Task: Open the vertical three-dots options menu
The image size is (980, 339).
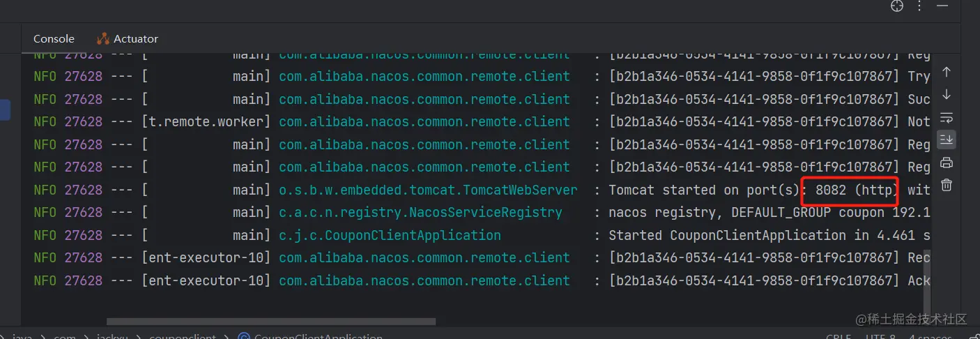Action: point(919,6)
